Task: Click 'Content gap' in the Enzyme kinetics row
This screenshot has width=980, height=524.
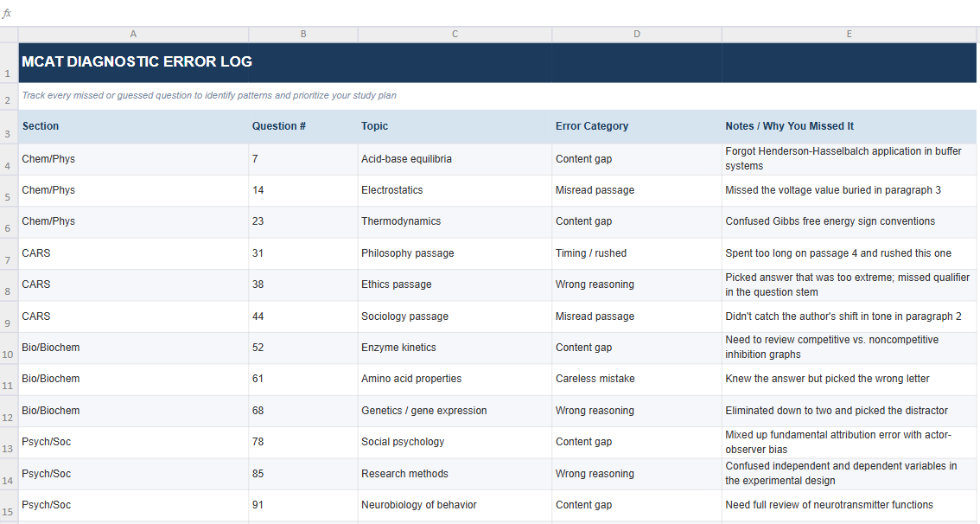Action: (x=637, y=348)
